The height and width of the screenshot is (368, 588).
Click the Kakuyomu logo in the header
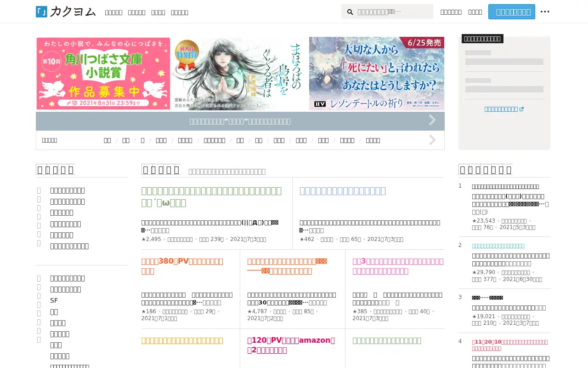pos(66,12)
